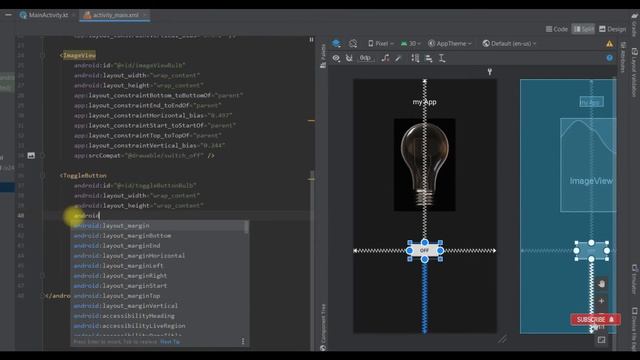Click the pin marker above design preview
640x360 pixels.
click(489, 72)
